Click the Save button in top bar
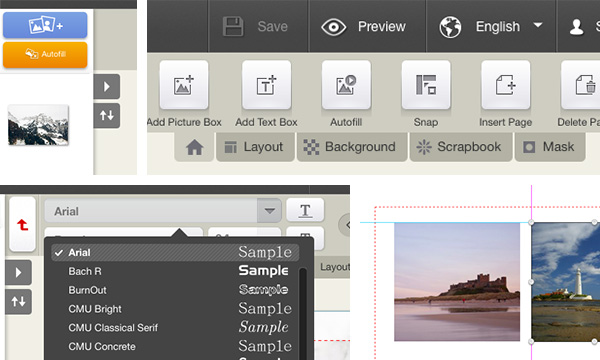 [x=255, y=26]
